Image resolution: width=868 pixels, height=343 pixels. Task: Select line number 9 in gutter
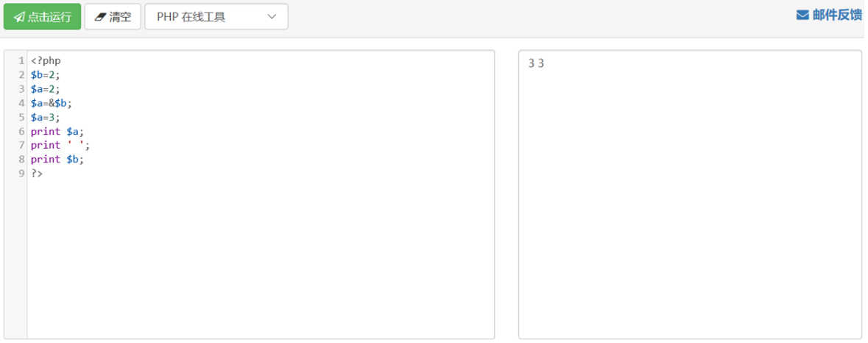[x=21, y=173]
